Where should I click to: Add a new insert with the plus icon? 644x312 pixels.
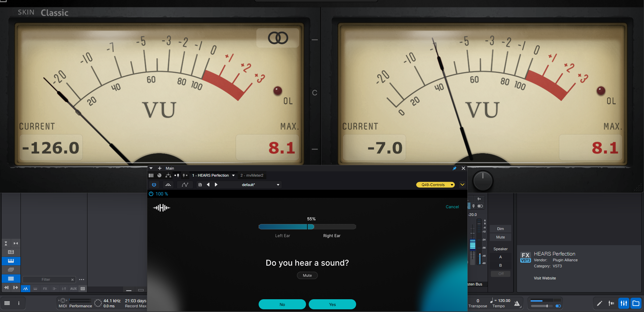[x=160, y=168]
